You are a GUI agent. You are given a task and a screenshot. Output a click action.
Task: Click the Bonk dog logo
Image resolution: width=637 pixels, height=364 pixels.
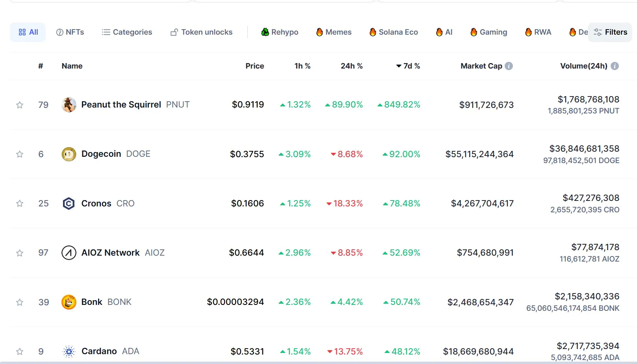click(69, 302)
